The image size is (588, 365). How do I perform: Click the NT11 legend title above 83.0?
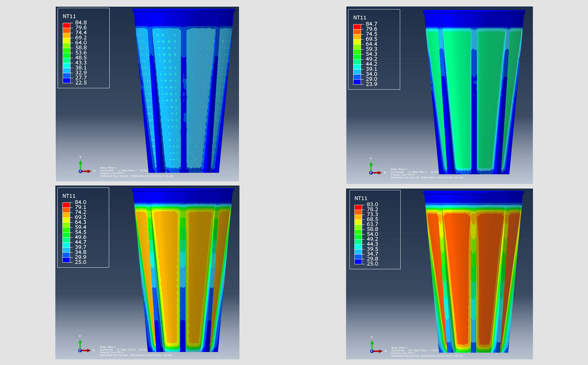pos(361,198)
